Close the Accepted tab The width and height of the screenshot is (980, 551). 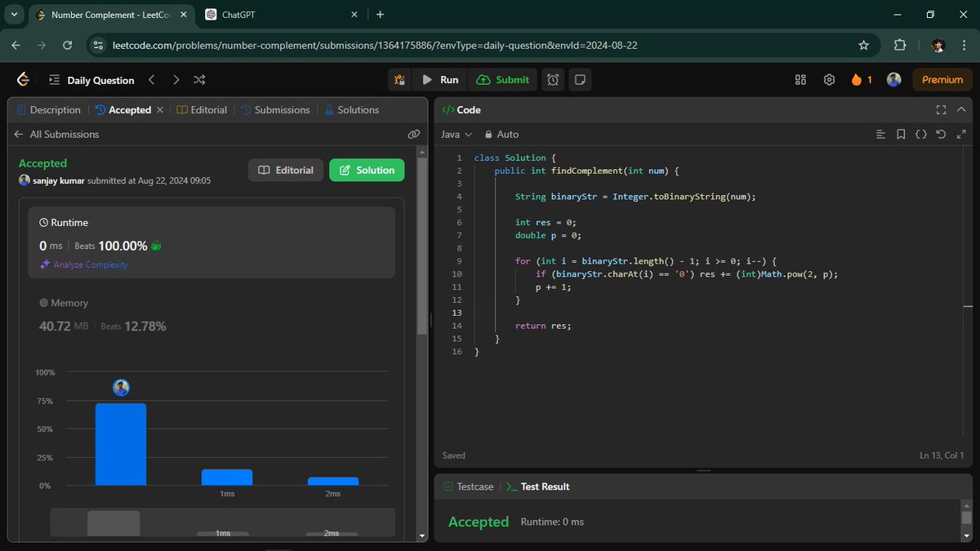pos(160,110)
